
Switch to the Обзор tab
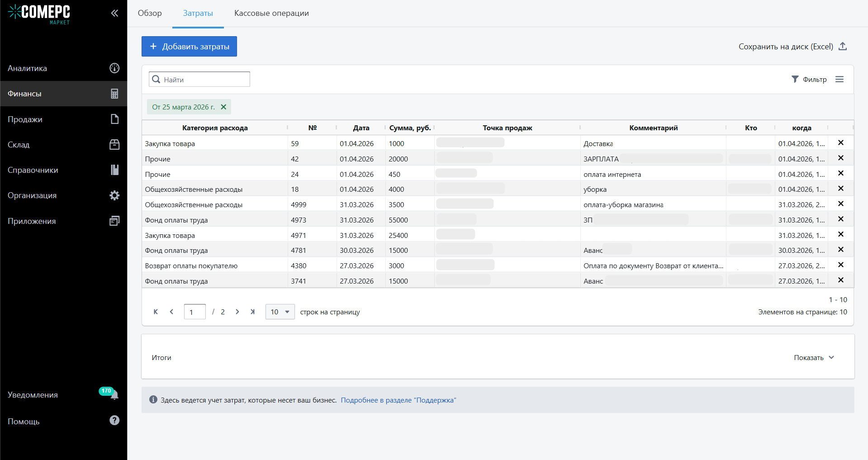pos(150,13)
